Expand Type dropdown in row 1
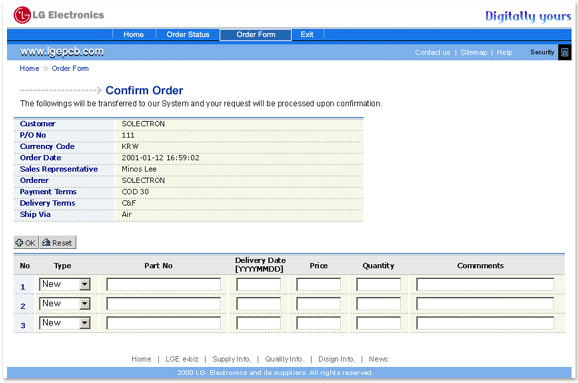This screenshot has width=578, height=383. (x=85, y=284)
